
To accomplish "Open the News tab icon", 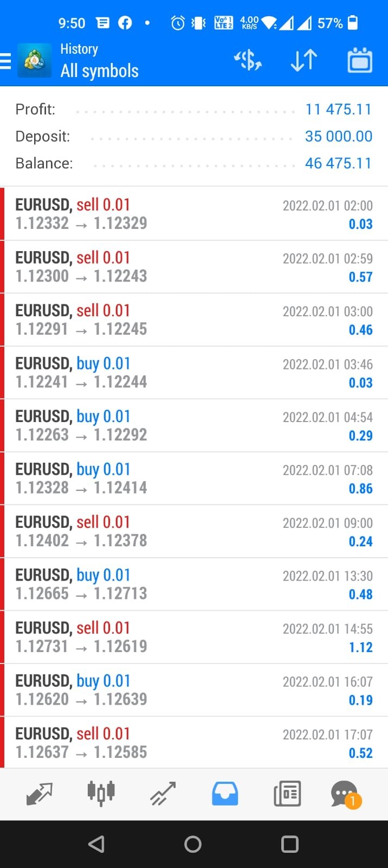I will [287, 794].
